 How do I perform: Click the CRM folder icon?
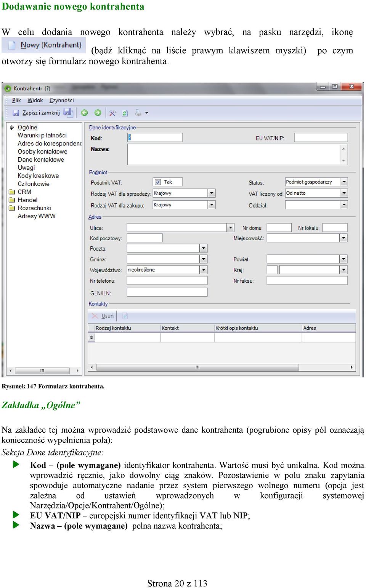pos(12,192)
